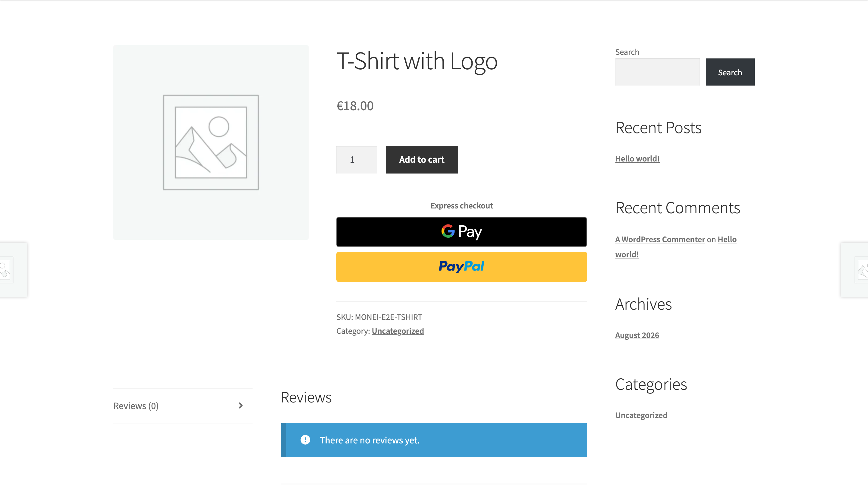The width and height of the screenshot is (868, 485).
Task: Open the August 2026 archive
Action: pyautogui.click(x=637, y=335)
